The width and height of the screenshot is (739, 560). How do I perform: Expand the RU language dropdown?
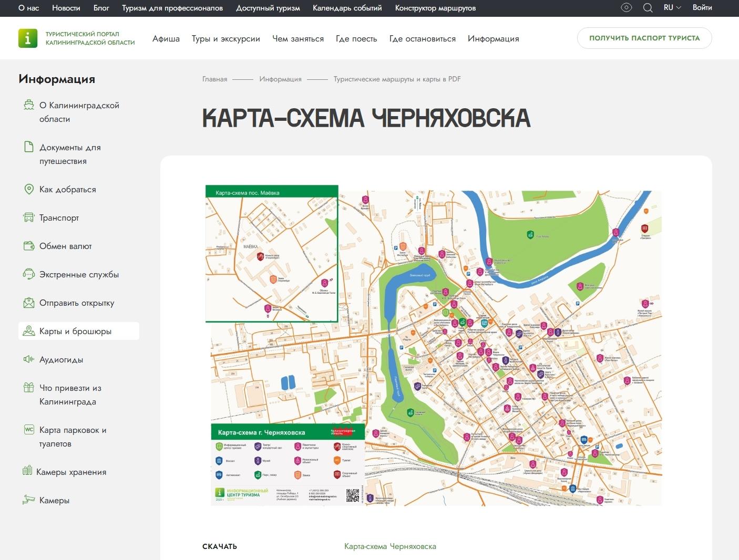click(x=672, y=8)
